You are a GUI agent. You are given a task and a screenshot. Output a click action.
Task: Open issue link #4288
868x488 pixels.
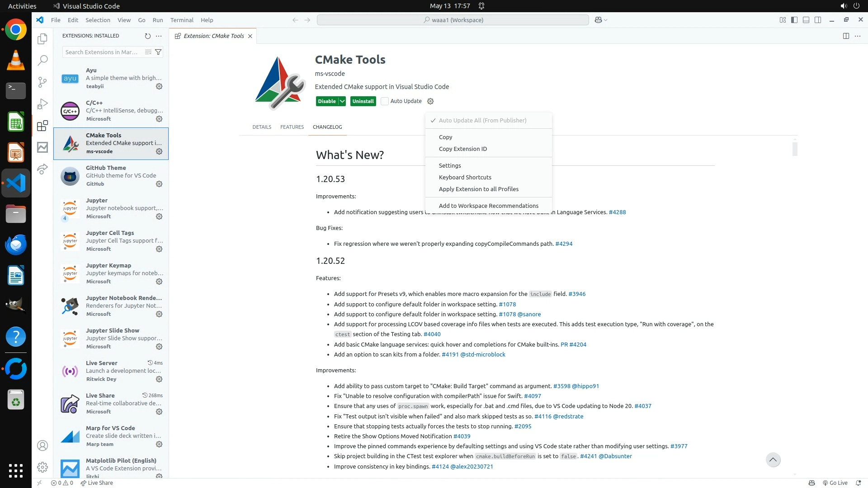click(x=617, y=212)
